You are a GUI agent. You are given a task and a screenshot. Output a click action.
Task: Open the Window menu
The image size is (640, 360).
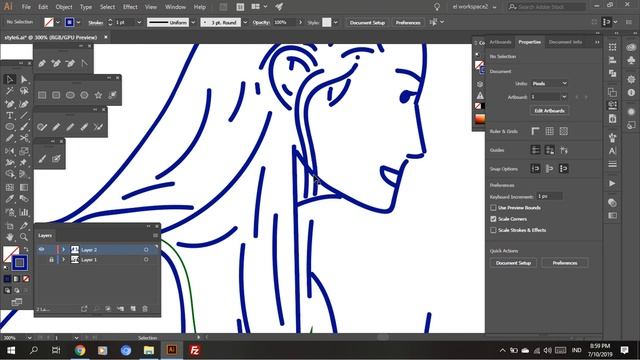coord(176,7)
